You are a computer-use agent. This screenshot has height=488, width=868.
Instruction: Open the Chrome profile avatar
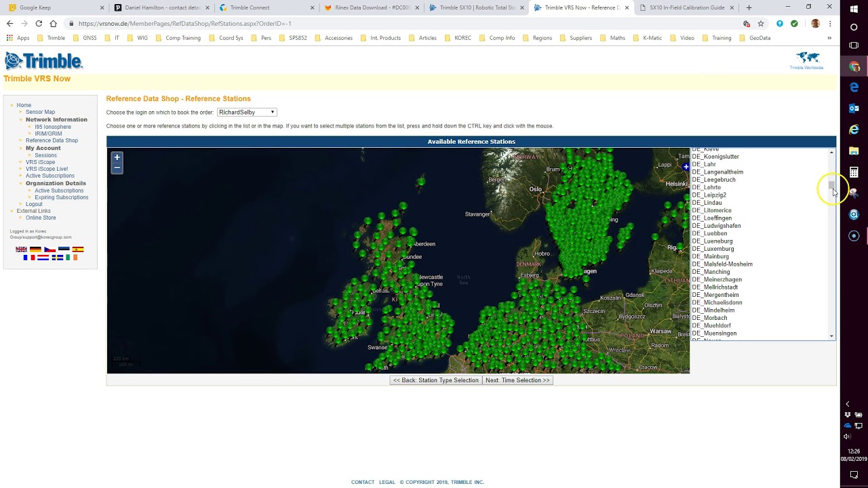(815, 24)
